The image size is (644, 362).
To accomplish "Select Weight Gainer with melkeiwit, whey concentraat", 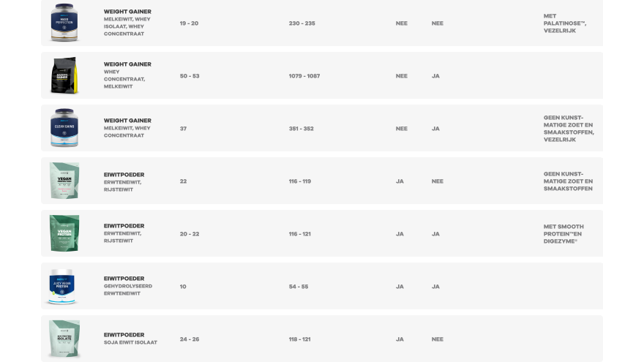I will click(127, 120).
